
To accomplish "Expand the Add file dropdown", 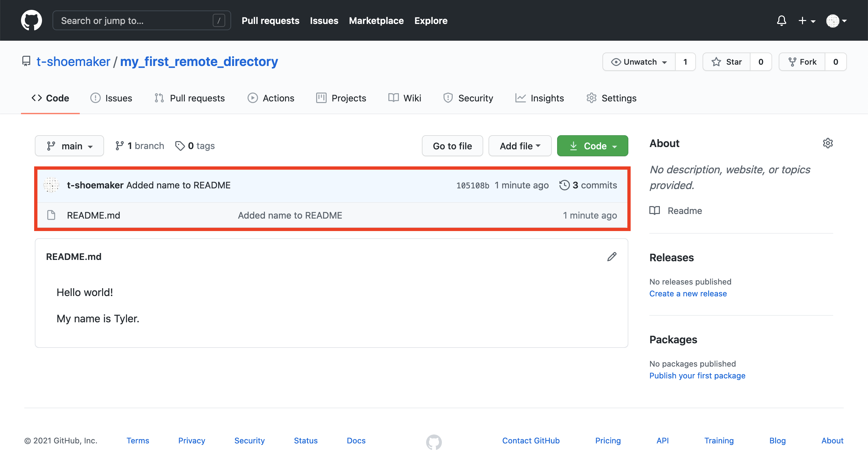I will (520, 146).
